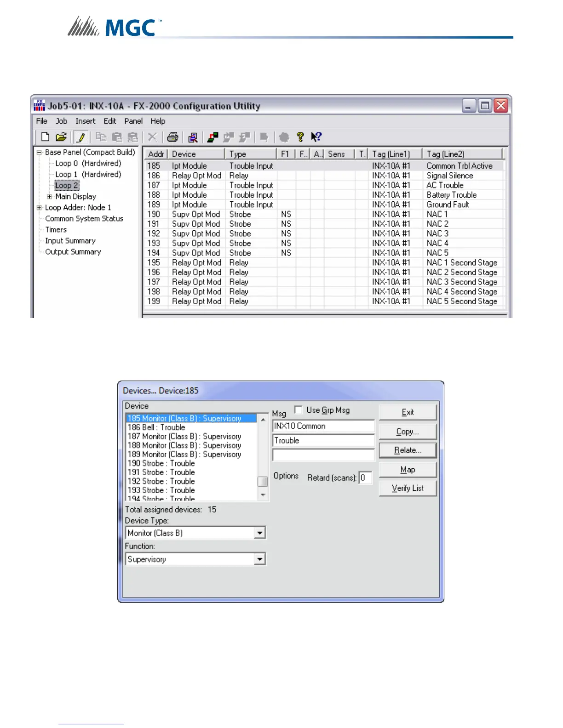Select row 186 Relay Opt Mod
Image resolution: width=563 pixels, height=728 pixels.
pyautogui.click(x=324, y=176)
